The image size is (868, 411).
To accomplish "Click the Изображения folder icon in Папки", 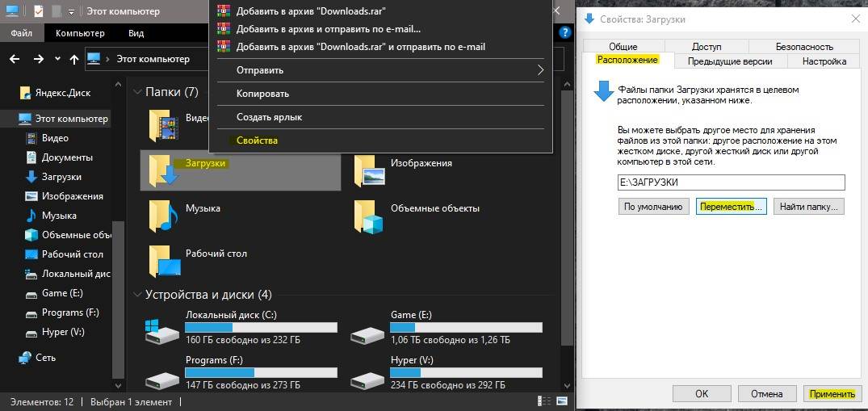I will [369, 170].
